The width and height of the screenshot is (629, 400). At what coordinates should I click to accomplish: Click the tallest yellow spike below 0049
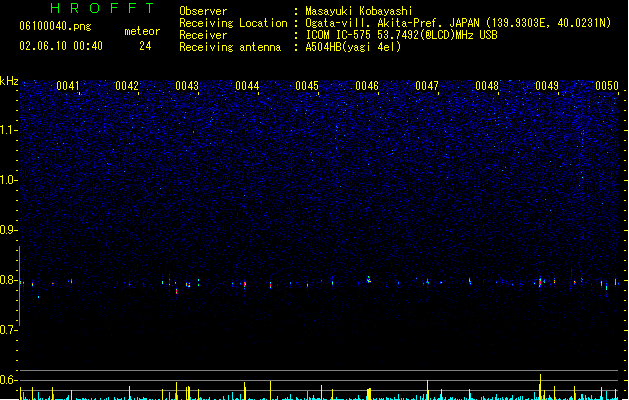pyautogui.click(x=540, y=386)
